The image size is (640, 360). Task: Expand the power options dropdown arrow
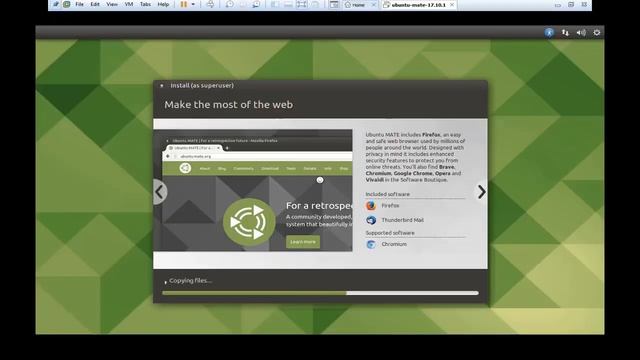point(193,4)
